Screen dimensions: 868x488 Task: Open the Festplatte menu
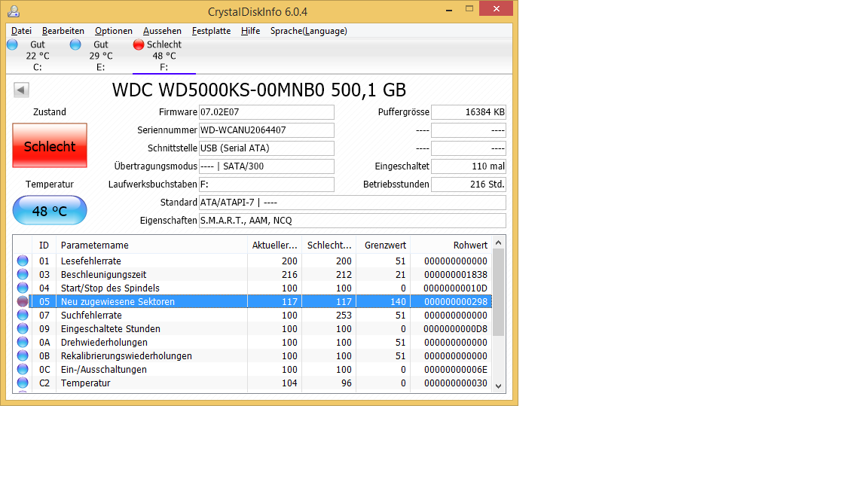pos(212,31)
